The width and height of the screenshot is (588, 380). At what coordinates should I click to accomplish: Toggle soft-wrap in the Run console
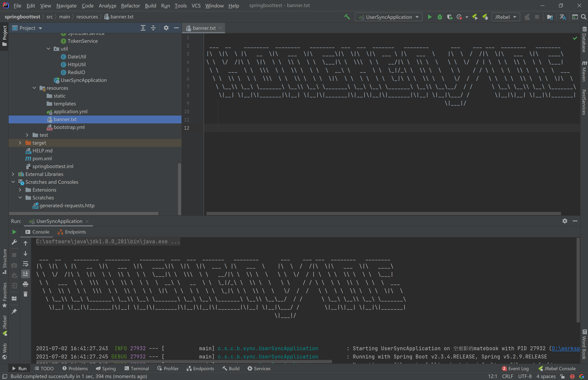pyautogui.click(x=25, y=264)
